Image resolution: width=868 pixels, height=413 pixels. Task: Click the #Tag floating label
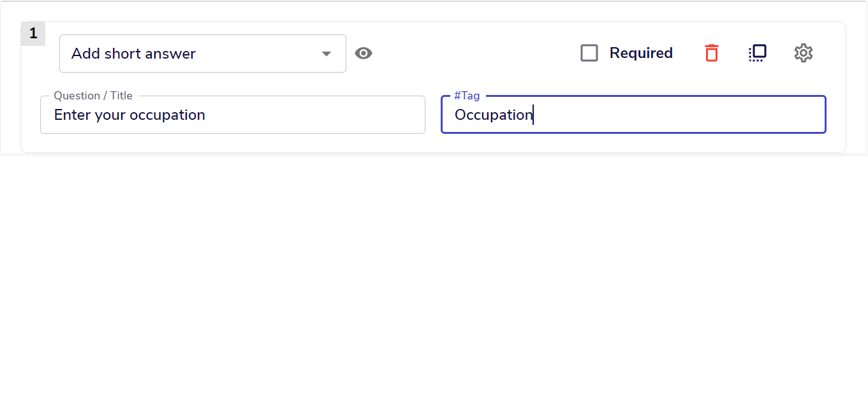(x=467, y=96)
